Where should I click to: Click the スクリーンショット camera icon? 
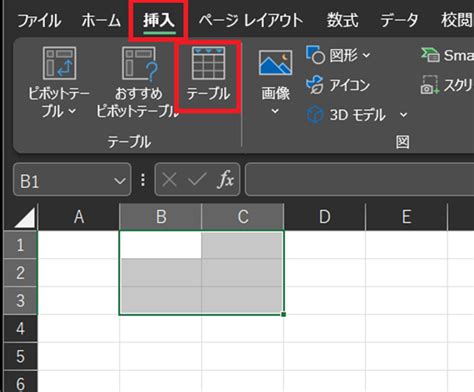(x=429, y=85)
